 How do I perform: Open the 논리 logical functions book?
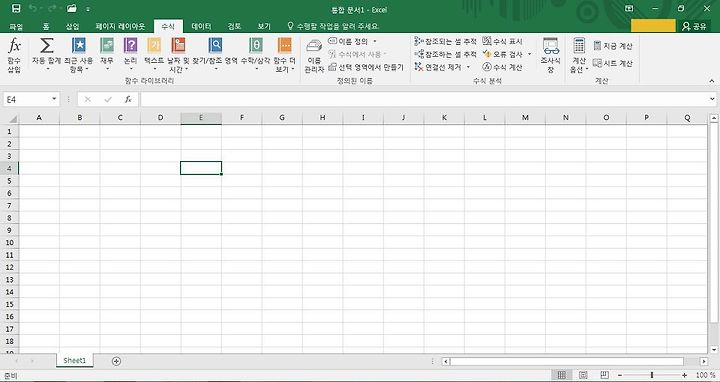click(130, 55)
